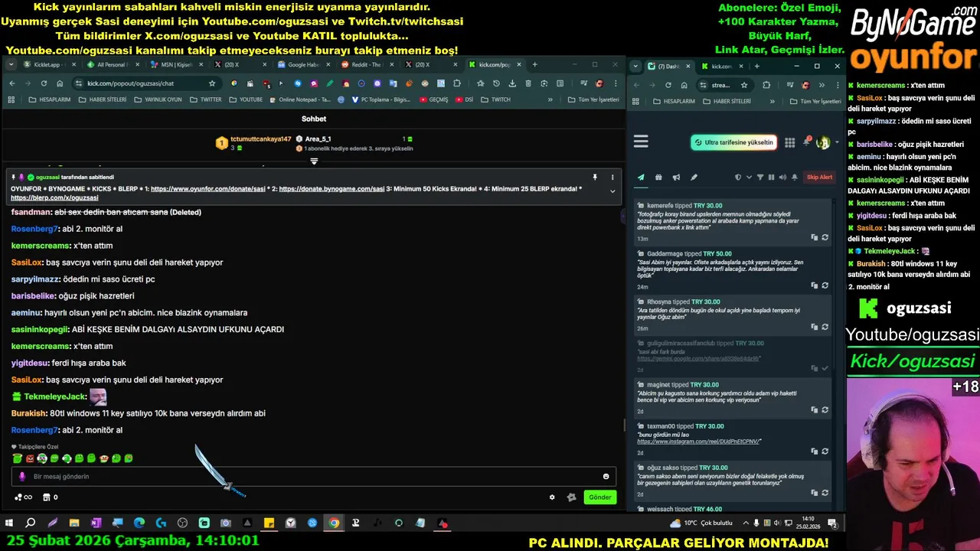Viewport: 980px width, 551px height.
Task: Replay the Rhosyna TRY 30.00 tip
Action: pos(825,327)
